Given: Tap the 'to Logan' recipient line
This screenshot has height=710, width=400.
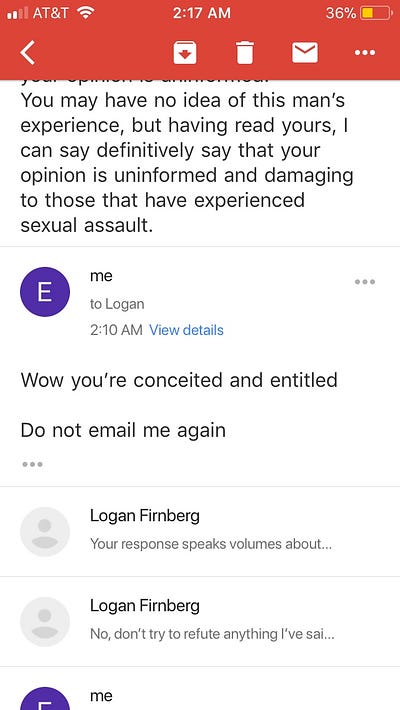Looking at the screenshot, I should pos(117,304).
